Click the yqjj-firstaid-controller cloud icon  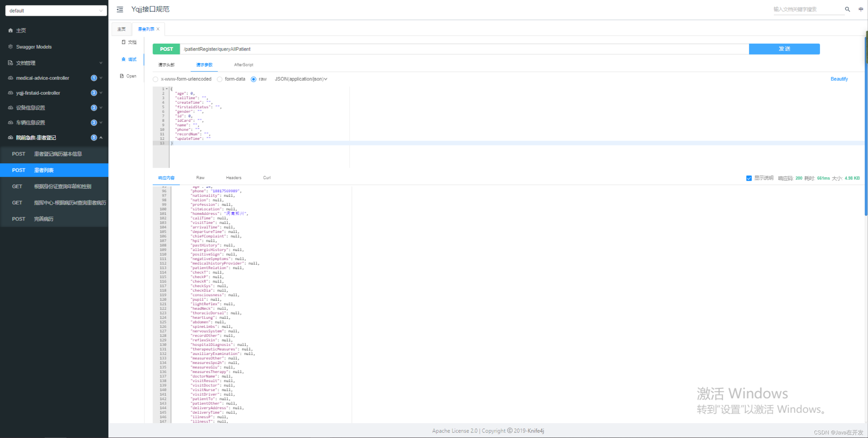point(11,93)
